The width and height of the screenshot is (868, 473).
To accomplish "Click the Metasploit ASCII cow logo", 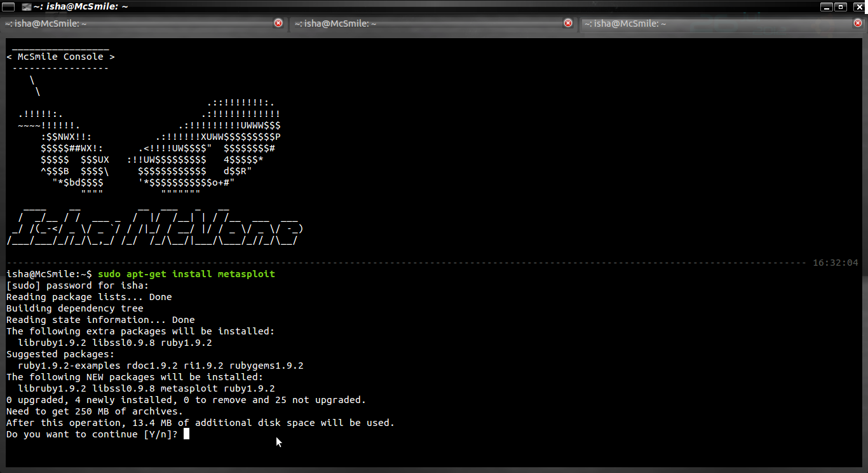I will coord(146,146).
